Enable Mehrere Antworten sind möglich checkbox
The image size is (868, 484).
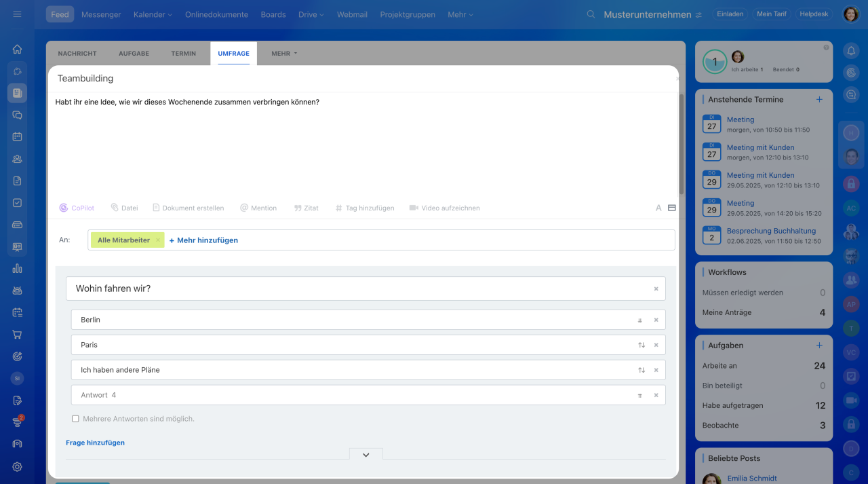(x=75, y=419)
